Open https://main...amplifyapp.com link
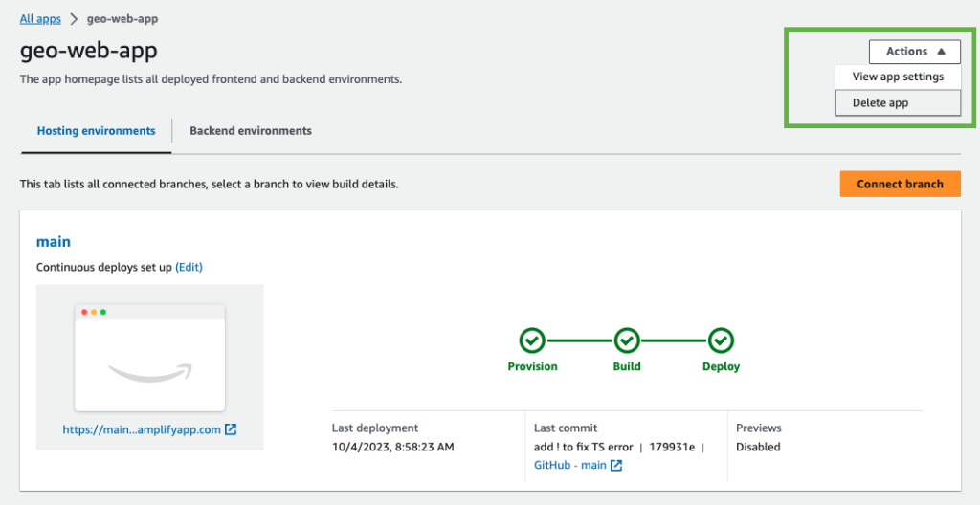The width and height of the screenshot is (980, 505). (142, 430)
